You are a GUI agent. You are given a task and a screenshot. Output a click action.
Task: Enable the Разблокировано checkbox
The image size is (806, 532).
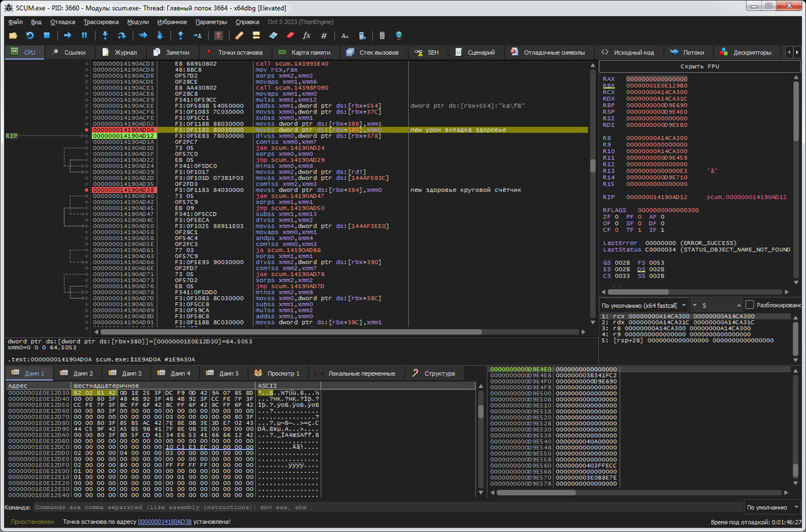(x=750, y=304)
